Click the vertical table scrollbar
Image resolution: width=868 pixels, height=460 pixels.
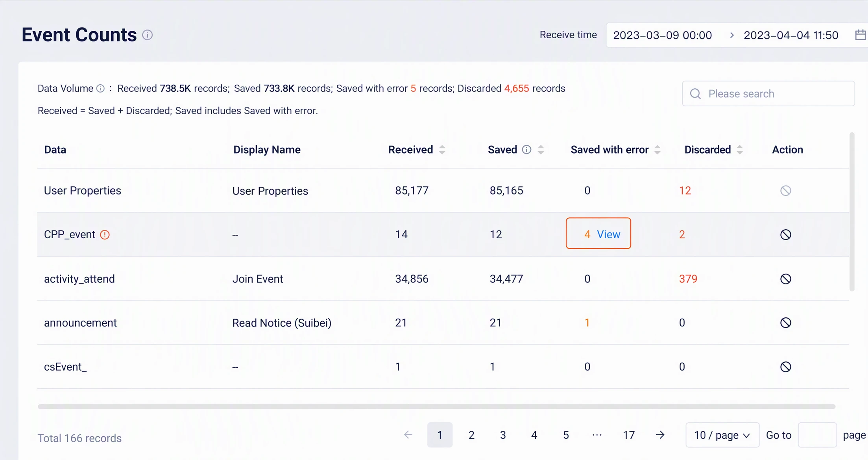852,212
